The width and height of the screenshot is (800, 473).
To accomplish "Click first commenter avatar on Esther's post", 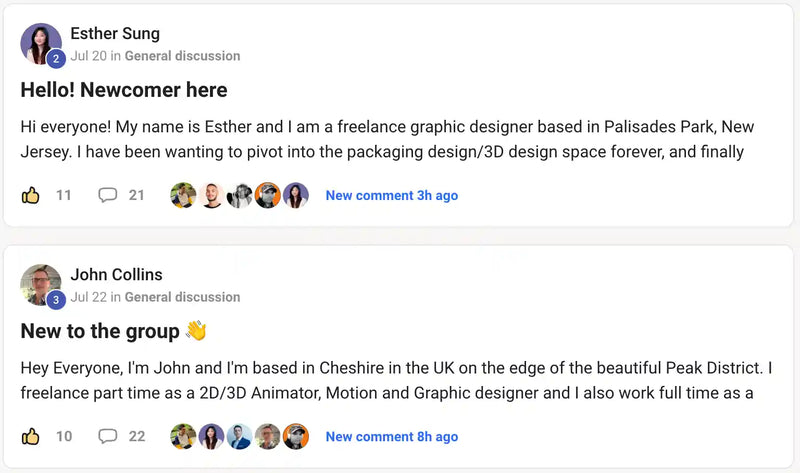I will (x=183, y=195).
